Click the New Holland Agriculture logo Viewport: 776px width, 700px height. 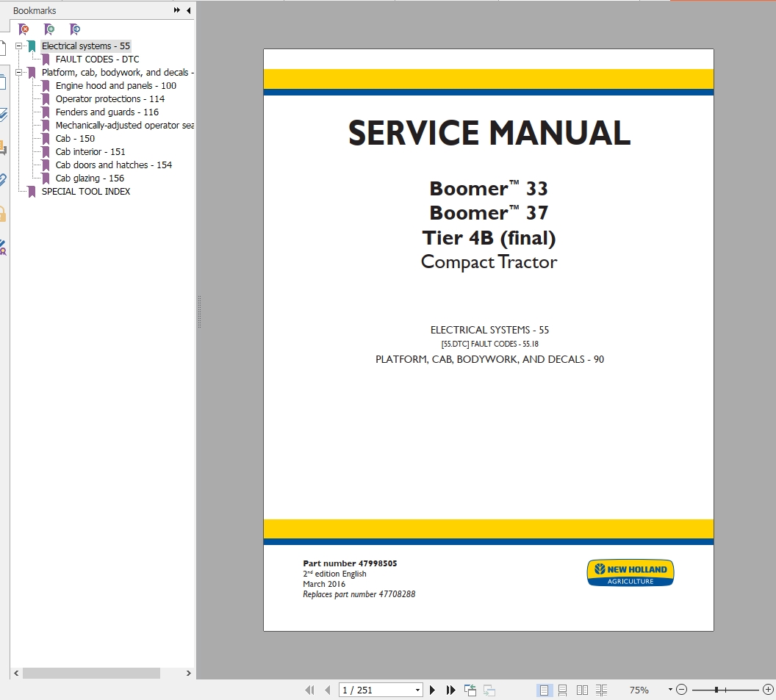[630, 573]
